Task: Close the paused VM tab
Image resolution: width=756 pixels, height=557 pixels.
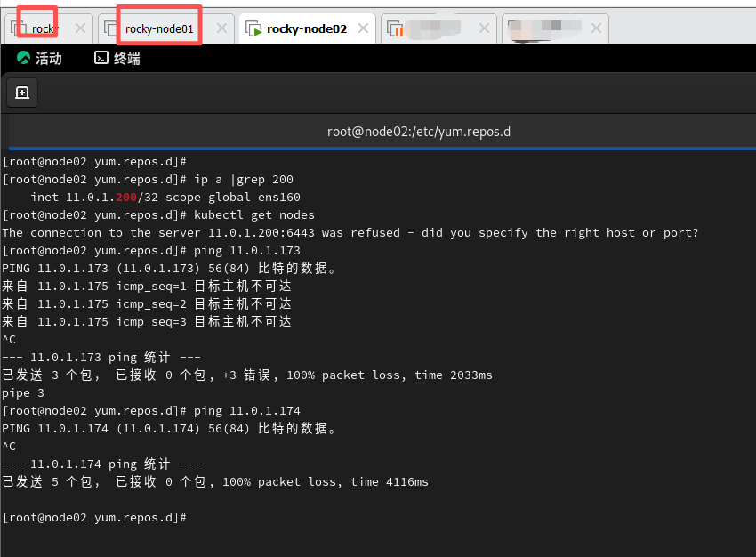Action: [484, 28]
